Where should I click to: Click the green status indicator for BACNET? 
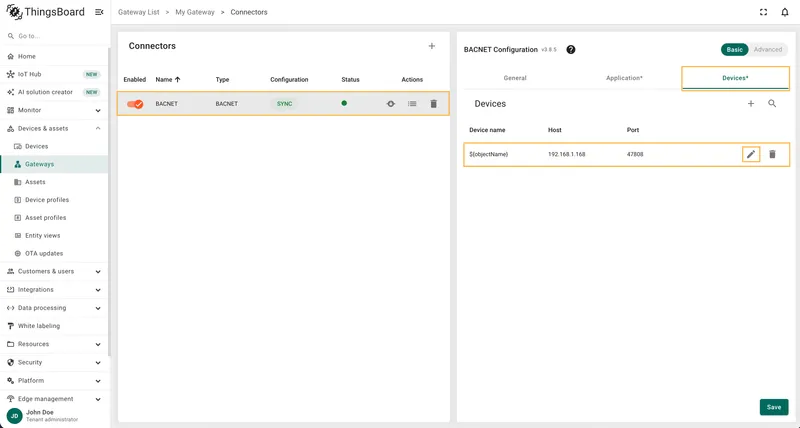click(x=344, y=103)
